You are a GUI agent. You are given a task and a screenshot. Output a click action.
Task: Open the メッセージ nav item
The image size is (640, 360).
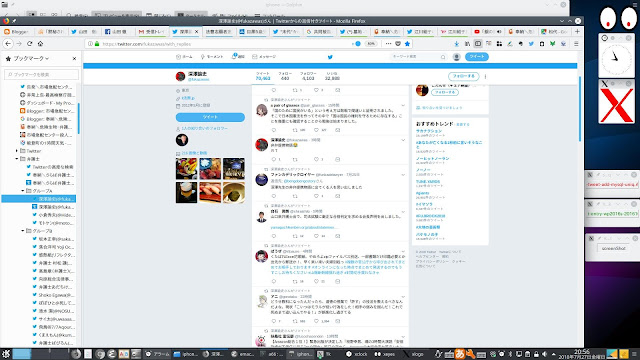pyautogui.click(x=264, y=57)
